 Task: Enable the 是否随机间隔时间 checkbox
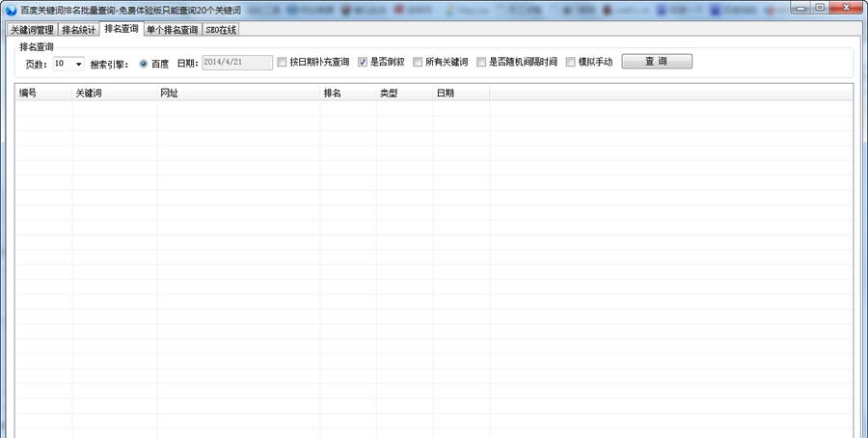[x=481, y=62]
